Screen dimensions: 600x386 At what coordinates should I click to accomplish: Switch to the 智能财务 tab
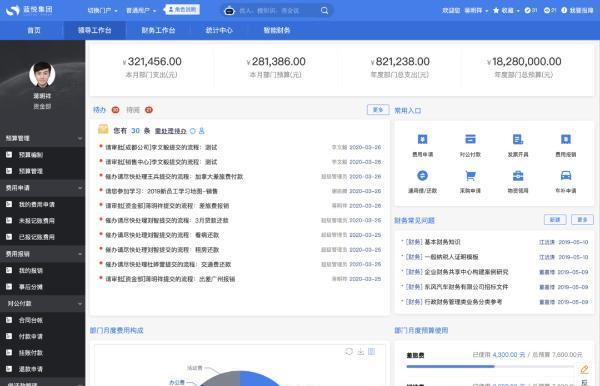[x=277, y=30]
